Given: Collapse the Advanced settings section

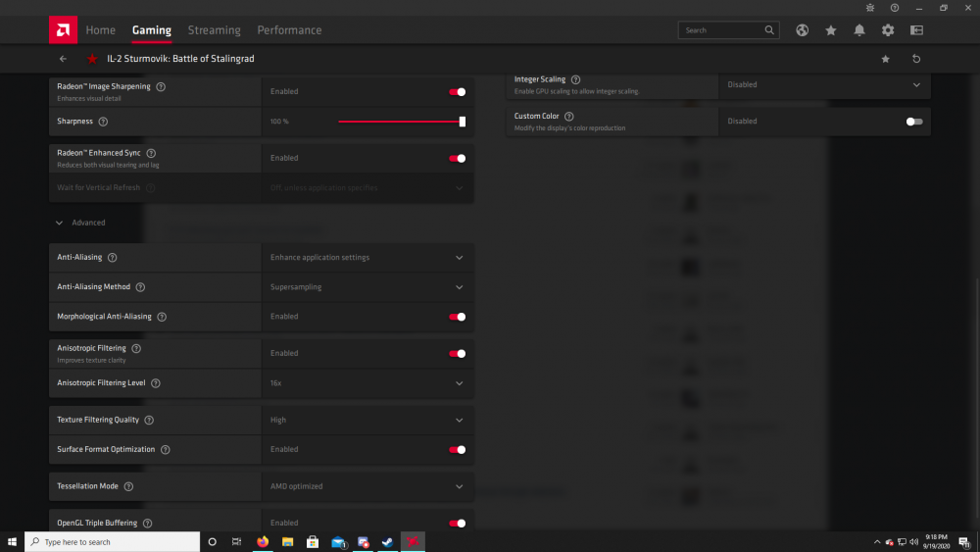Looking at the screenshot, I should click(x=60, y=223).
